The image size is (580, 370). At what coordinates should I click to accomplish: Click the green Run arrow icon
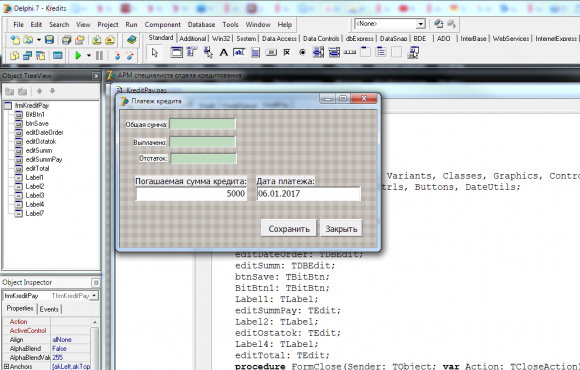click(78, 56)
